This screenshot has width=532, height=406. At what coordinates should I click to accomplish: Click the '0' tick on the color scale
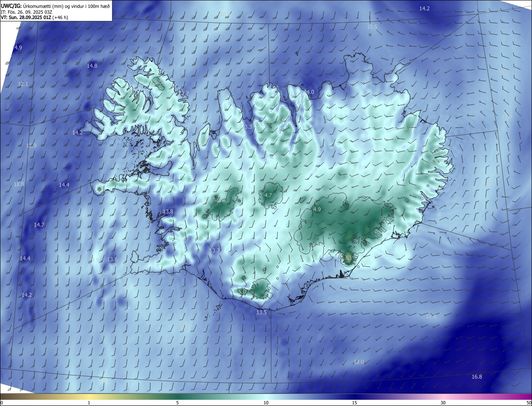pos(2,403)
